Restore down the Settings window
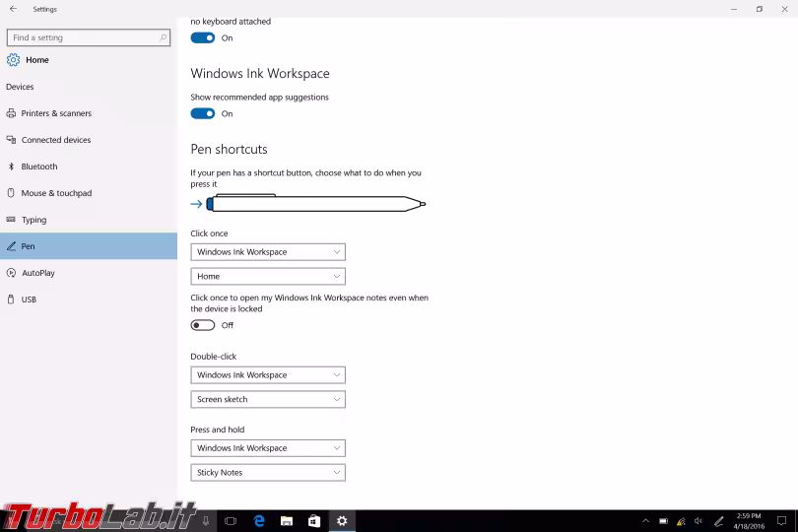Image resolution: width=798 pixels, height=532 pixels. pyautogui.click(x=760, y=9)
